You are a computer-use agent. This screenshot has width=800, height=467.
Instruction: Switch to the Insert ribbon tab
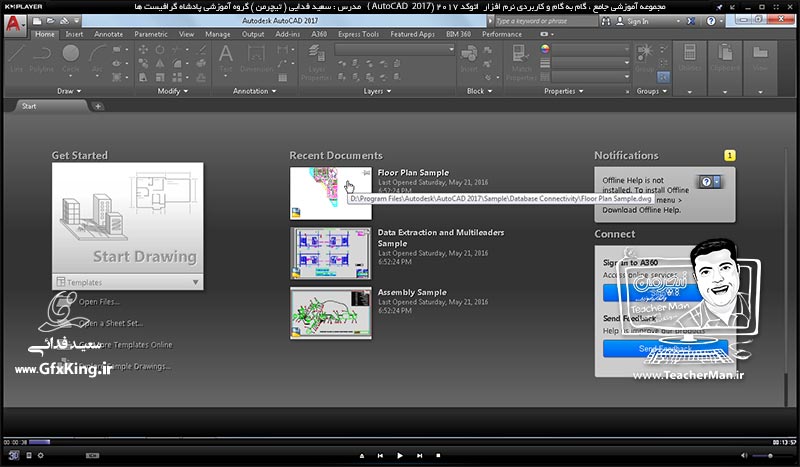[x=74, y=34]
